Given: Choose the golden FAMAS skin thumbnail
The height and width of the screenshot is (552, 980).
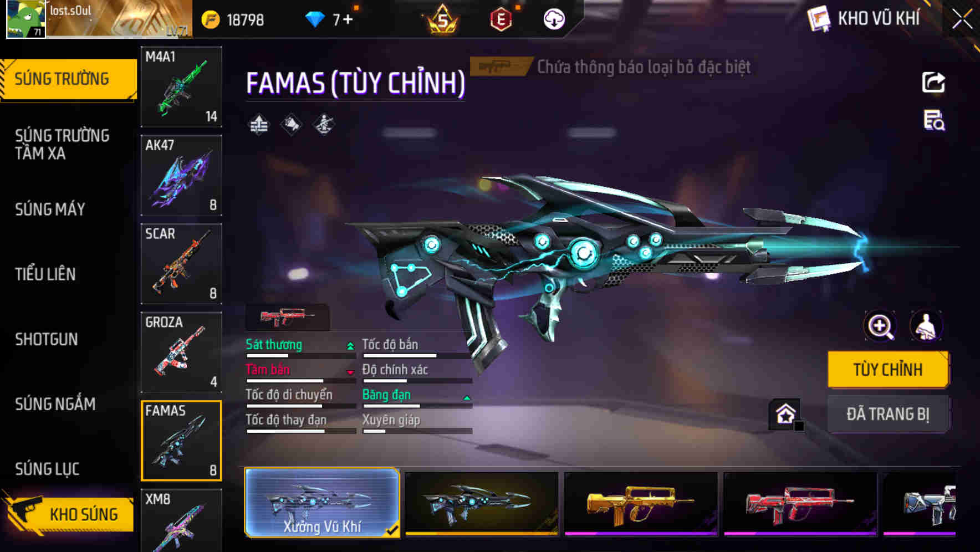Looking at the screenshot, I should (641, 504).
